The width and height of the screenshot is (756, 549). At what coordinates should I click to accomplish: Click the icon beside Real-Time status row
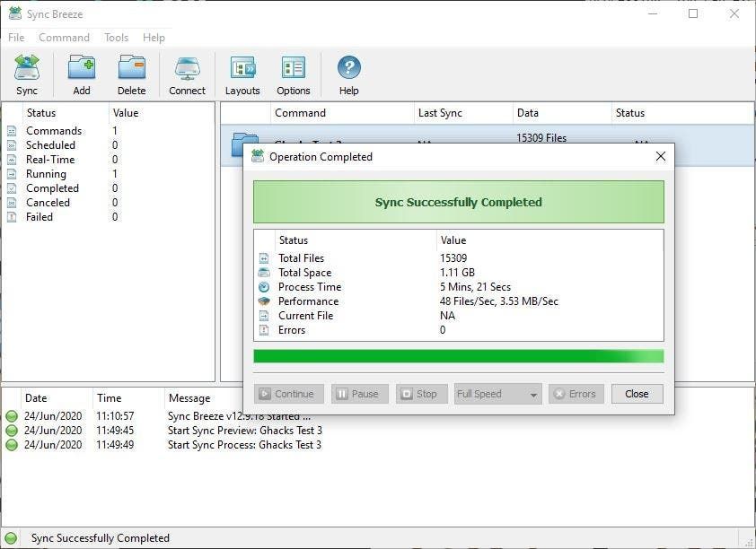tap(12, 160)
